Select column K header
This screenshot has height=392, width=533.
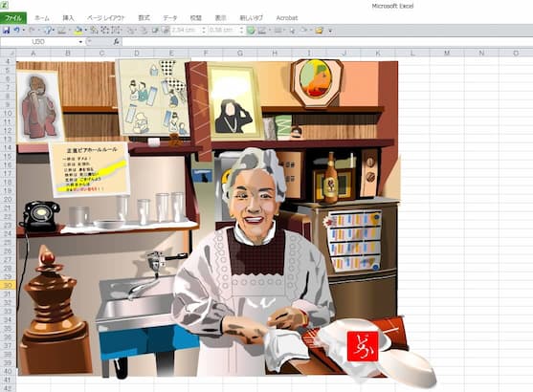point(378,53)
